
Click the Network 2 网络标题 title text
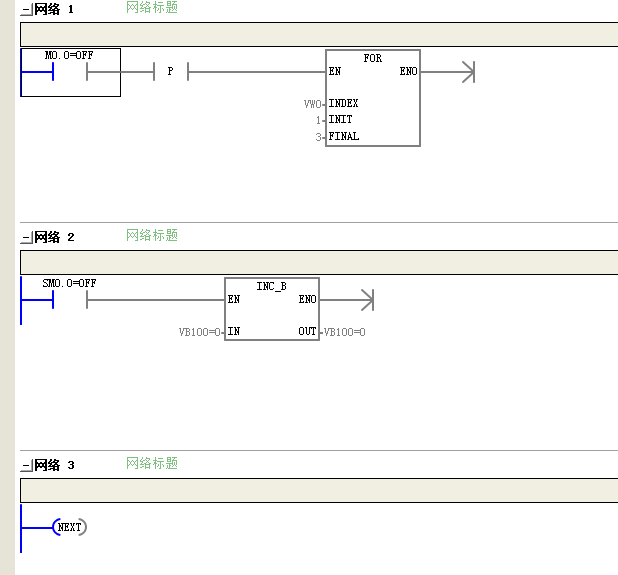152,235
